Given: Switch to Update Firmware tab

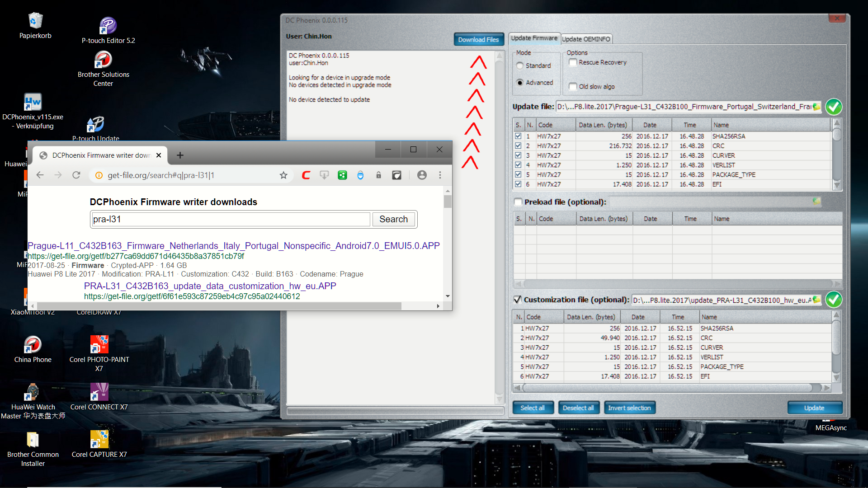Looking at the screenshot, I should [534, 38].
